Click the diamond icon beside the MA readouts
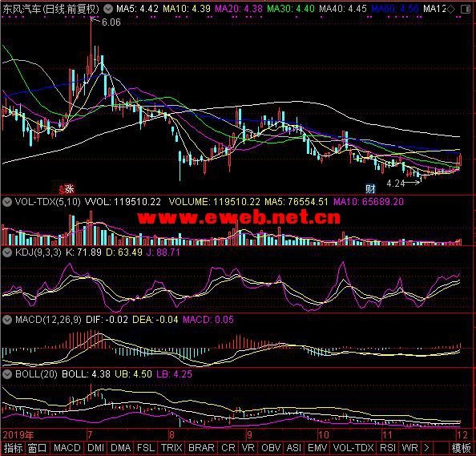 tap(451, 9)
